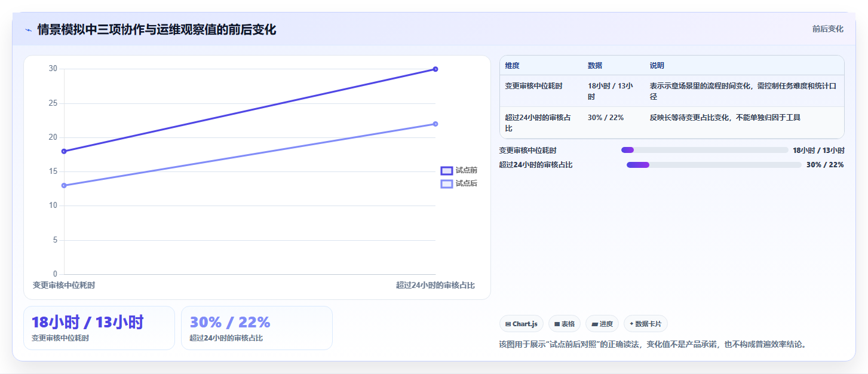Select the 数据卡片 tag chip
This screenshot has width=868, height=374.
click(x=646, y=324)
